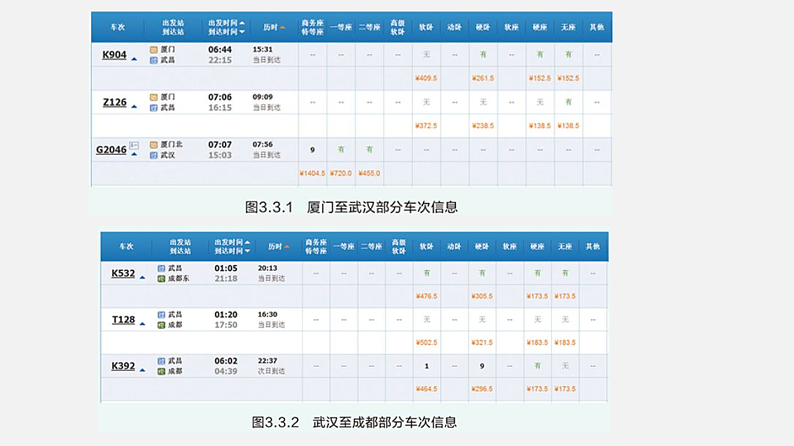The height and width of the screenshot is (446, 794).
Task: Select soft sleeper price ¥502.5 for T128
Action: (x=426, y=343)
